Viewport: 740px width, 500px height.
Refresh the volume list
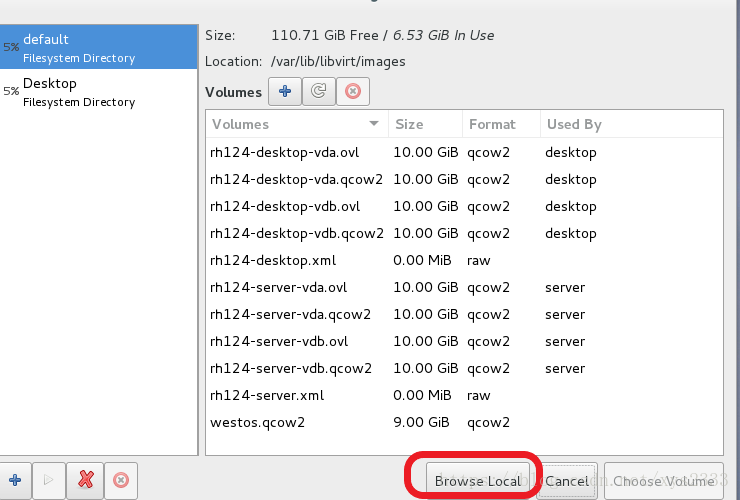coord(319,91)
